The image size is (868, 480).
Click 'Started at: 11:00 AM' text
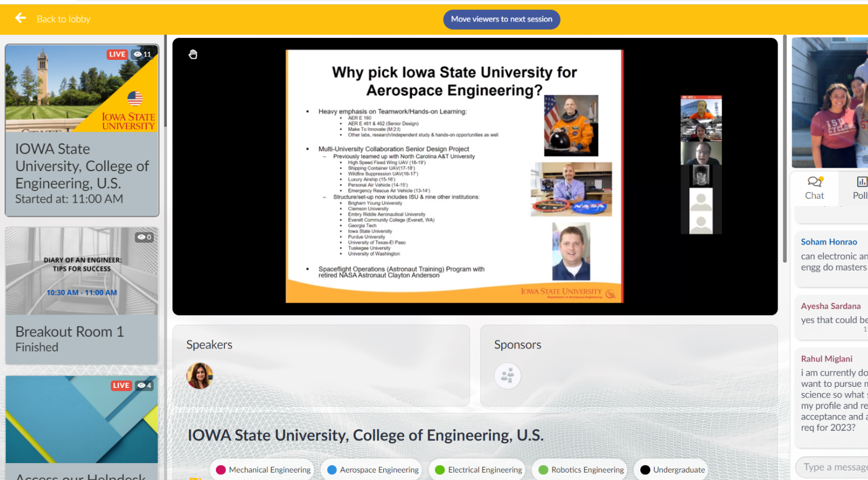coord(69,199)
